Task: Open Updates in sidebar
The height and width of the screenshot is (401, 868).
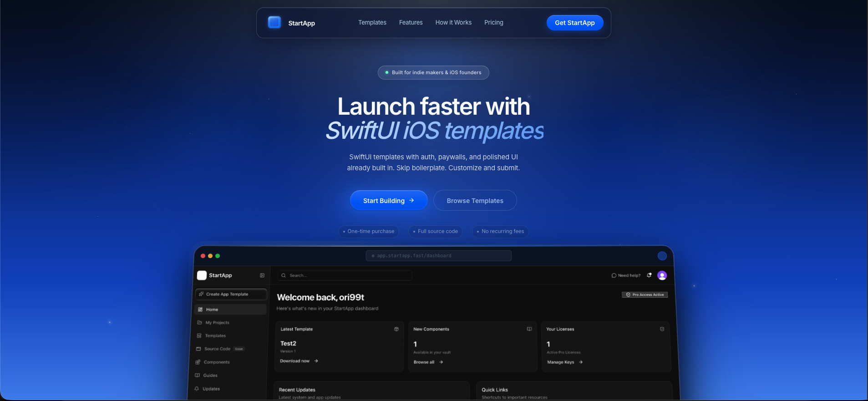Action: click(207, 389)
